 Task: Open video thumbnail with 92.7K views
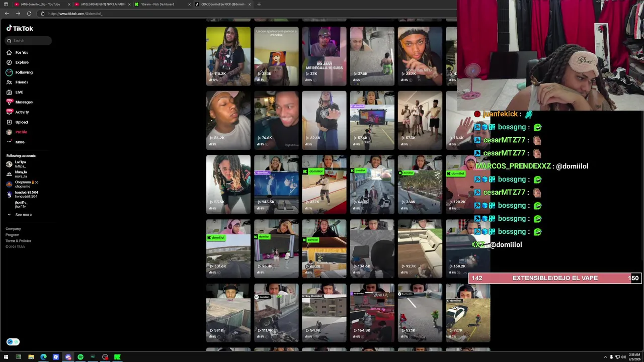tap(420, 249)
